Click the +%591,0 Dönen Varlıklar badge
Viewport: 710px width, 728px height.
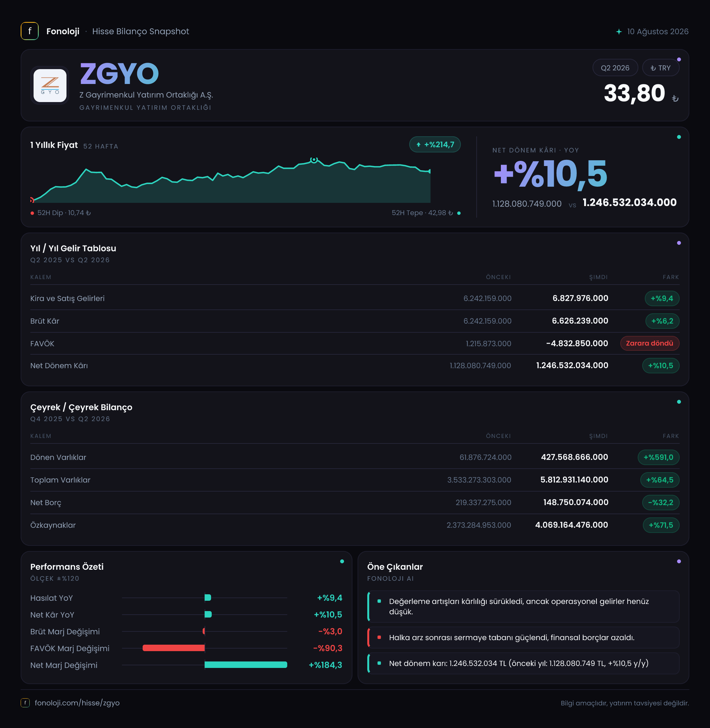(x=658, y=457)
